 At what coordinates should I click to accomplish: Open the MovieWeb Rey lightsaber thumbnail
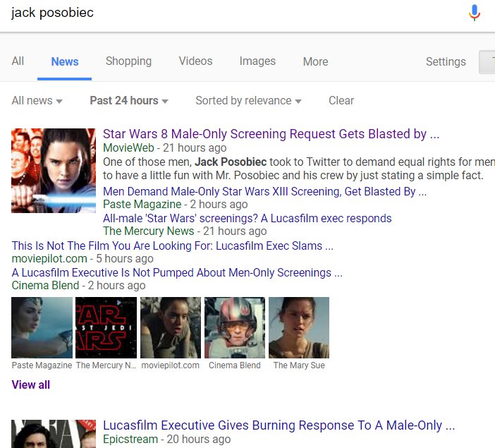pyautogui.click(x=54, y=170)
